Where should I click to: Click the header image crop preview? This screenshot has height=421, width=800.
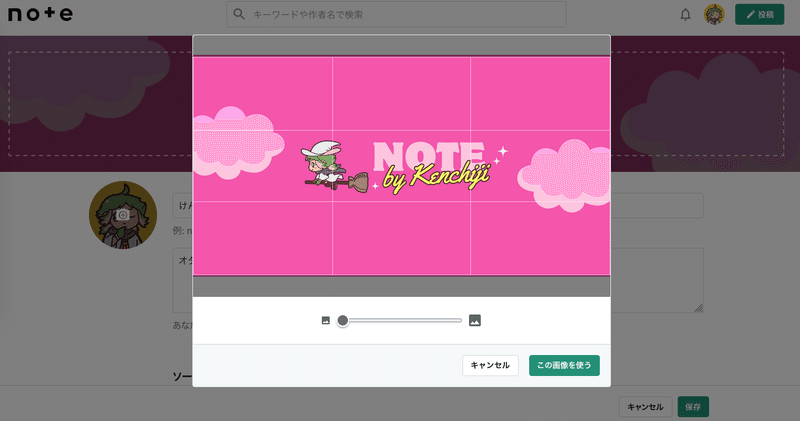(x=401, y=166)
